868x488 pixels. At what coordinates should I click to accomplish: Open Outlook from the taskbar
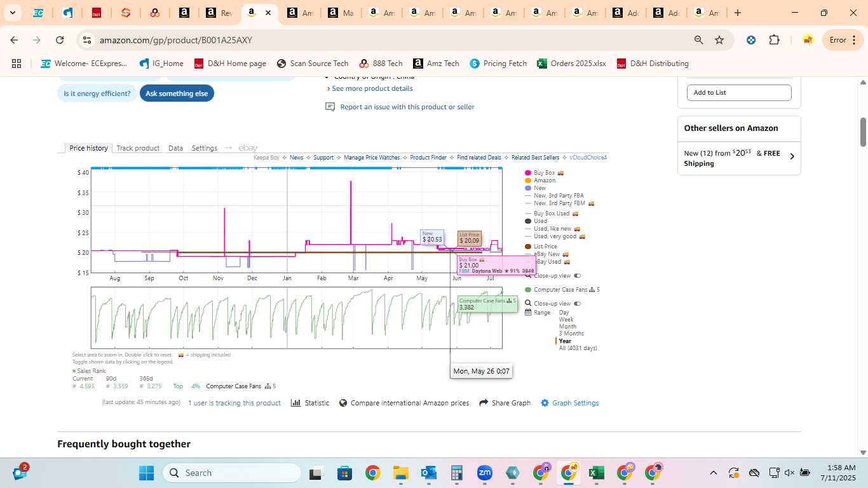(x=428, y=473)
